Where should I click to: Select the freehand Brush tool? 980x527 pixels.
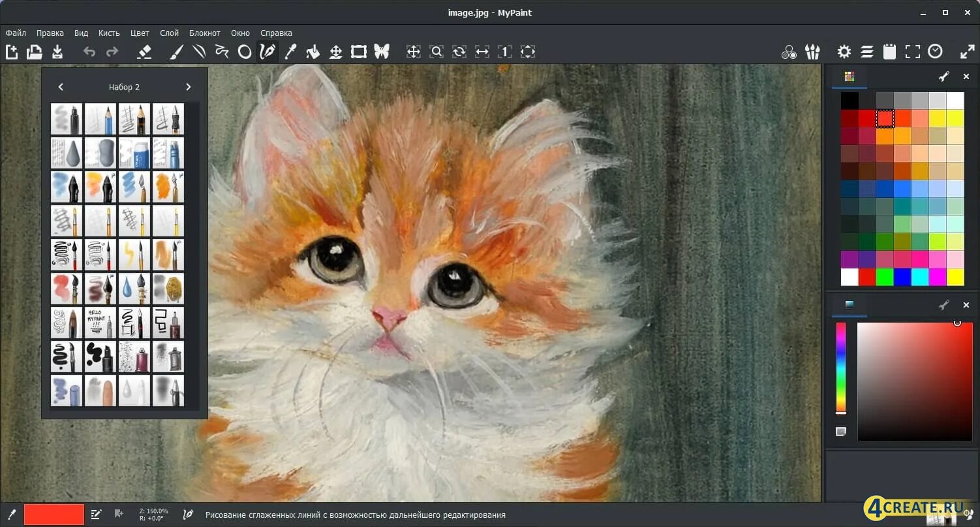pos(176,52)
